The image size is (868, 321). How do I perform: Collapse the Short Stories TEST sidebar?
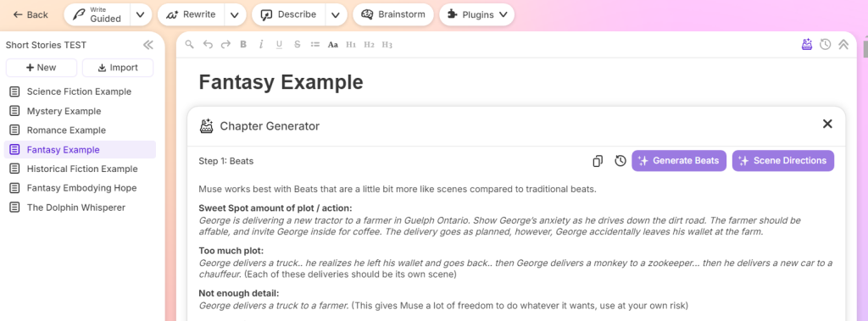147,45
